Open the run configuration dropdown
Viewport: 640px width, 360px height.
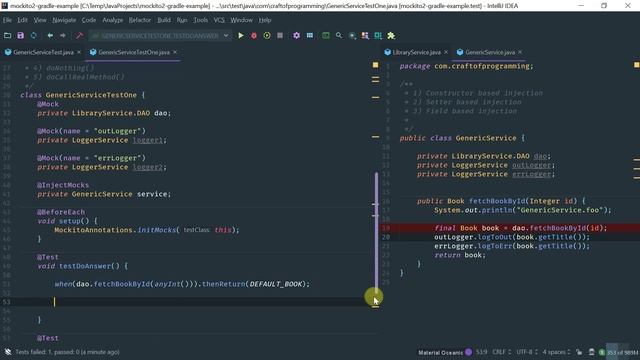pyautogui.click(x=160, y=36)
